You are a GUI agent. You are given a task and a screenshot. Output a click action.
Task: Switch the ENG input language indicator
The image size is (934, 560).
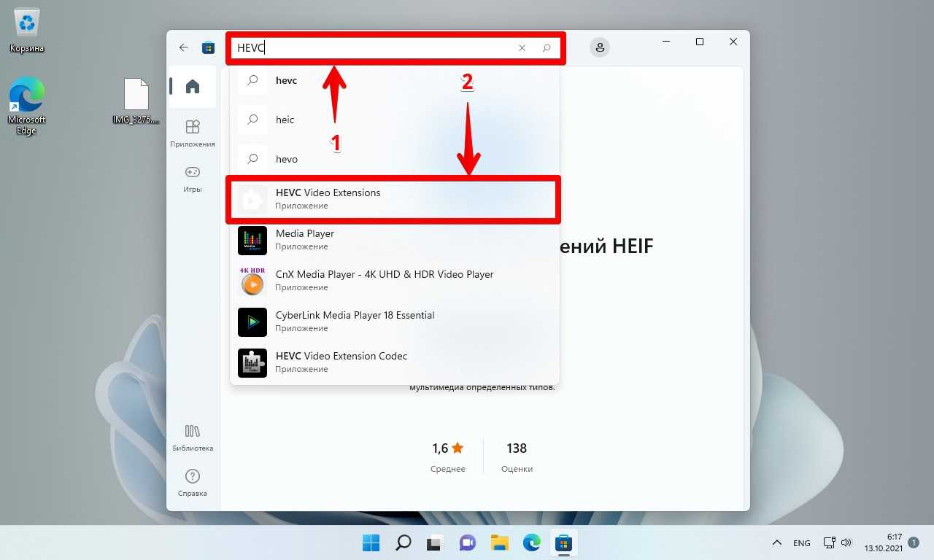coord(802,543)
